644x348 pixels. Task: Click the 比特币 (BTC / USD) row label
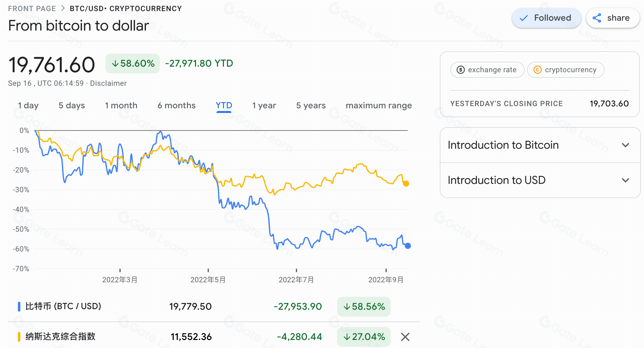tap(63, 306)
